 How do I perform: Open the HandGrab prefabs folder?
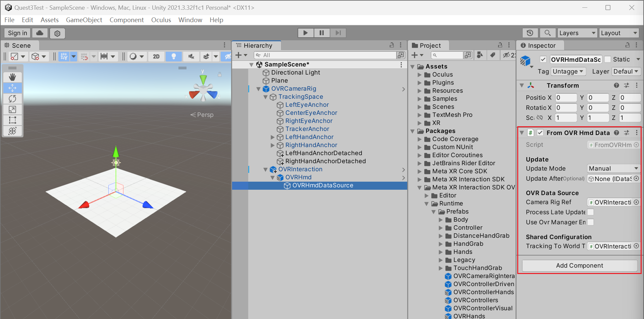click(468, 244)
